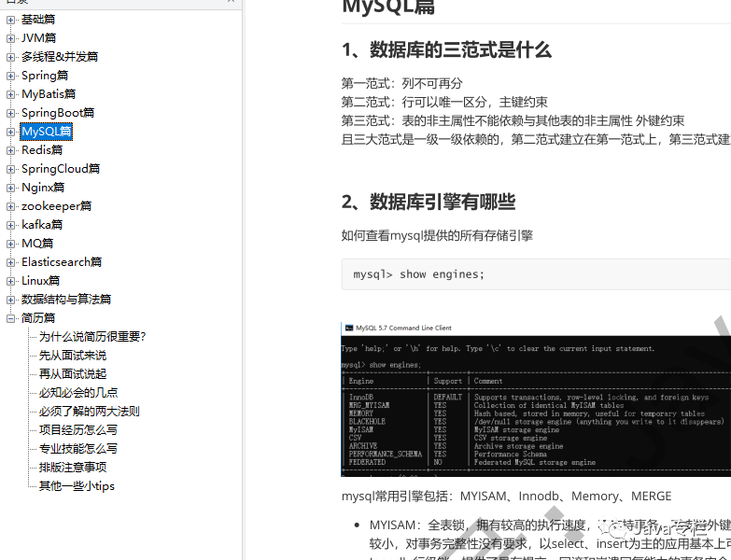
Task: Click the MYISAM：全表锁 bullet text
Action: pyautogui.click(x=550, y=535)
